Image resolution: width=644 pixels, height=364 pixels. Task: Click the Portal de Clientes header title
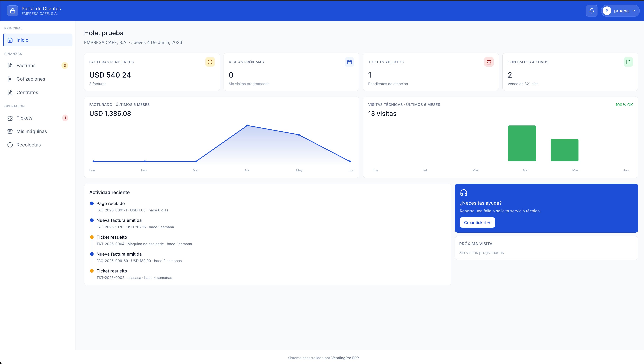pos(41,8)
